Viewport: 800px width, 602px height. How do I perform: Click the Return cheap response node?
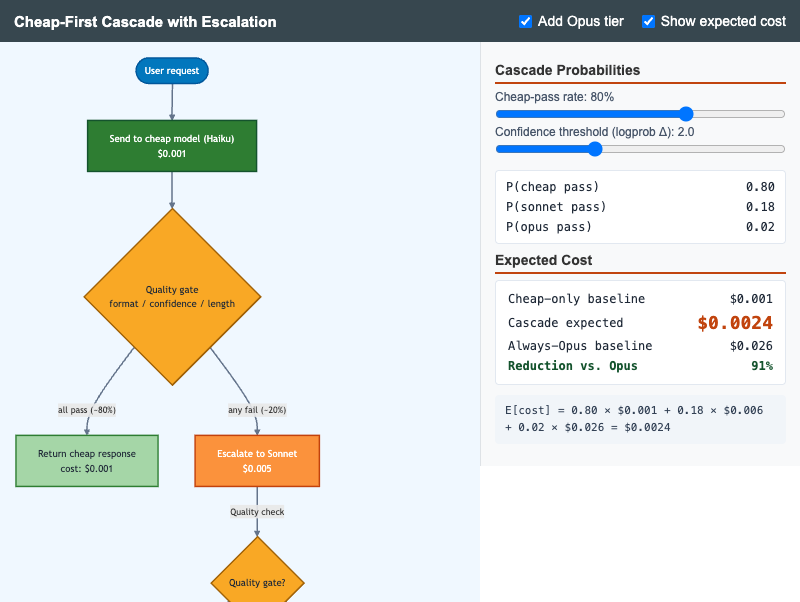click(87, 461)
